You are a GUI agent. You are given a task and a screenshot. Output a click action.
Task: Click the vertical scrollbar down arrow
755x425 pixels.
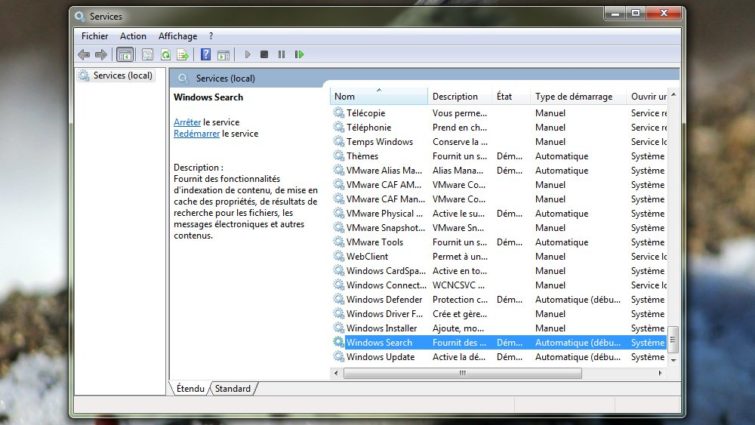[x=674, y=360]
